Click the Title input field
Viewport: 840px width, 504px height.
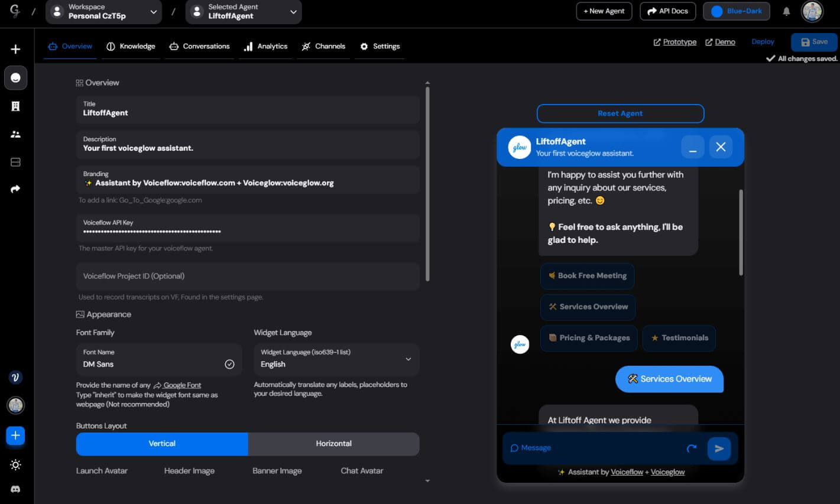[x=248, y=109]
